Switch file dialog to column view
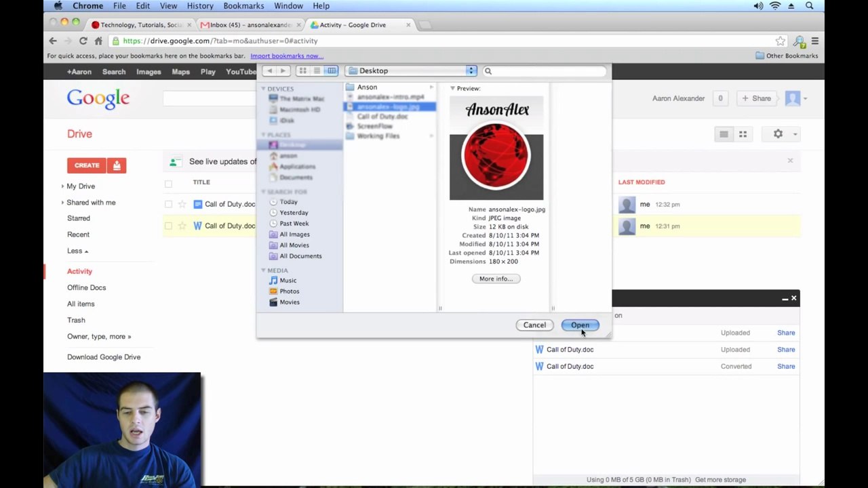The height and width of the screenshot is (488, 868). point(331,70)
